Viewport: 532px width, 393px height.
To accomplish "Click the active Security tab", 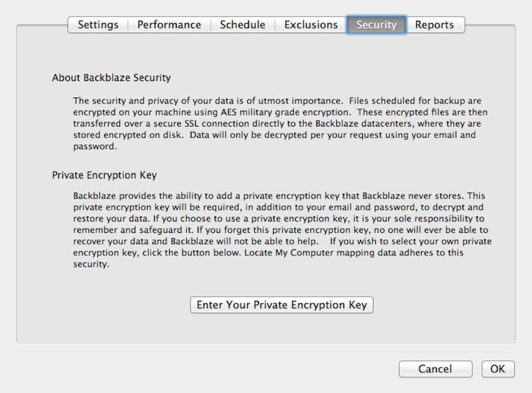I will click(x=376, y=25).
